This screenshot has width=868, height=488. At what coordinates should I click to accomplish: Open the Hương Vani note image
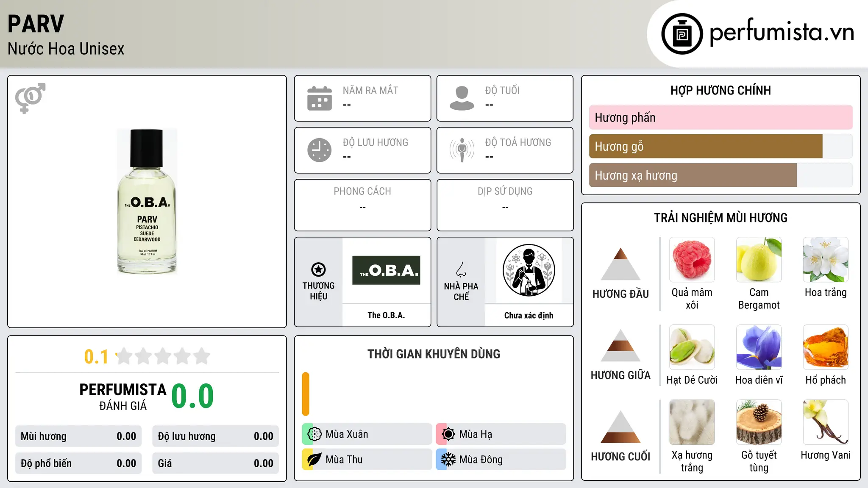click(826, 422)
